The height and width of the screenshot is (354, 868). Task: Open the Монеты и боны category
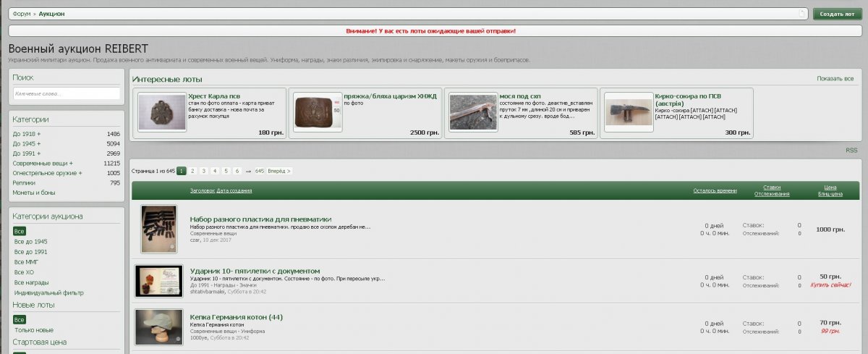pyautogui.click(x=34, y=193)
